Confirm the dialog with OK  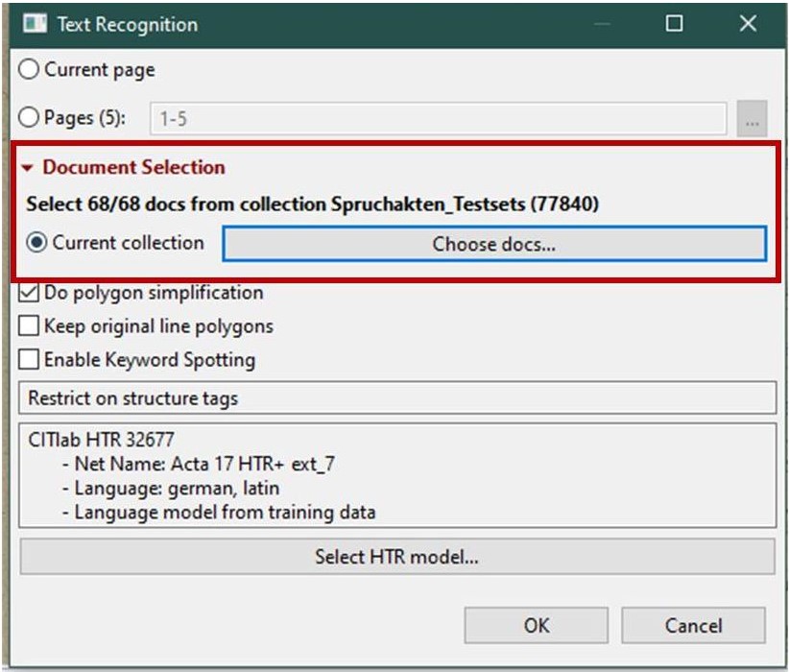[537, 625]
